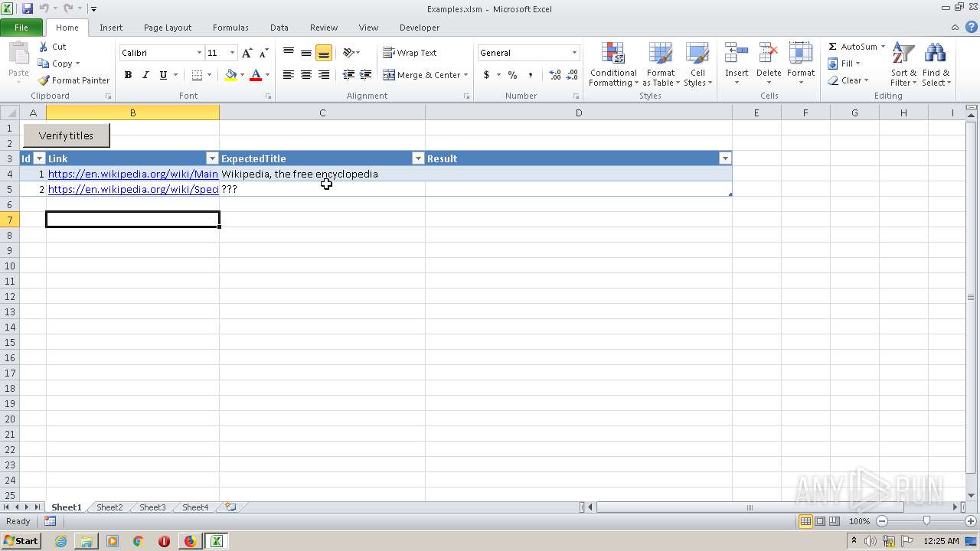Click the Verify titles button

[66, 135]
